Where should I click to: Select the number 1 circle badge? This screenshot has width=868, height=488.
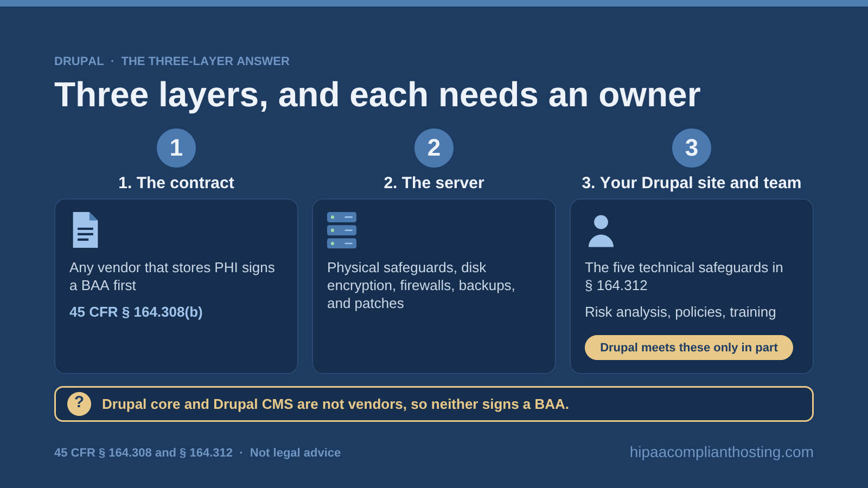click(x=176, y=148)
